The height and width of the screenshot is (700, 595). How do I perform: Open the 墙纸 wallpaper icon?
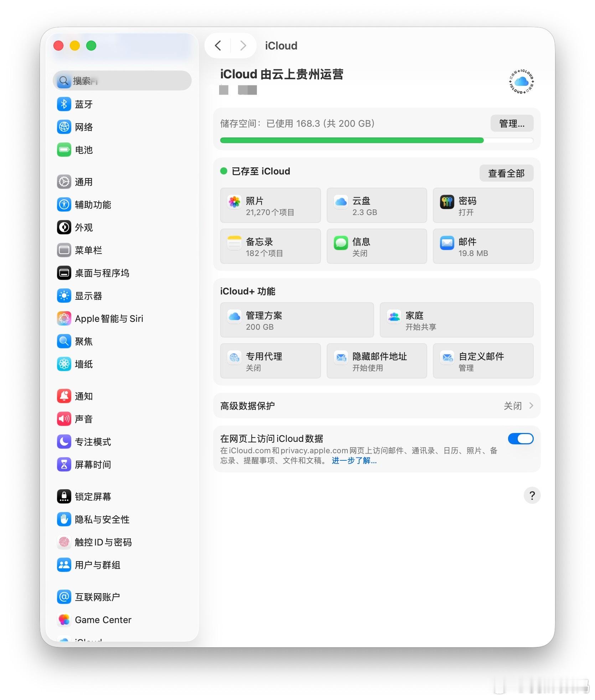(x=64, y=364)
